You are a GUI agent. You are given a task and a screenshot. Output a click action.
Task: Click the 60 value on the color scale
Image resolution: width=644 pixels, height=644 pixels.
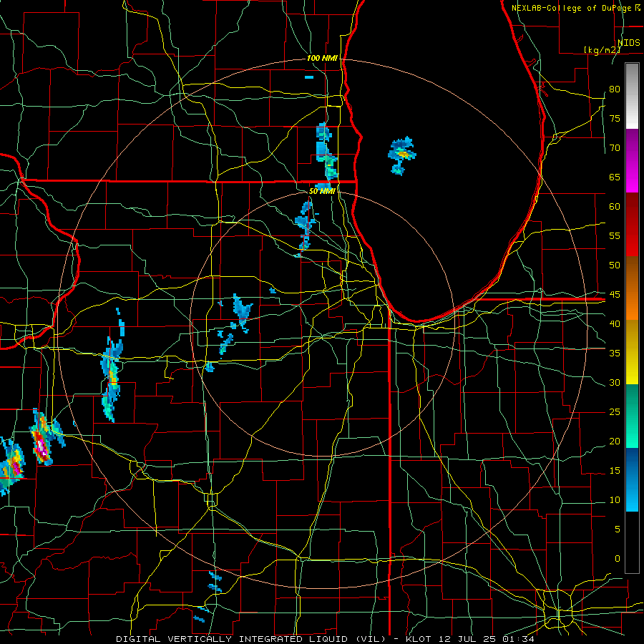pos(615,207)
